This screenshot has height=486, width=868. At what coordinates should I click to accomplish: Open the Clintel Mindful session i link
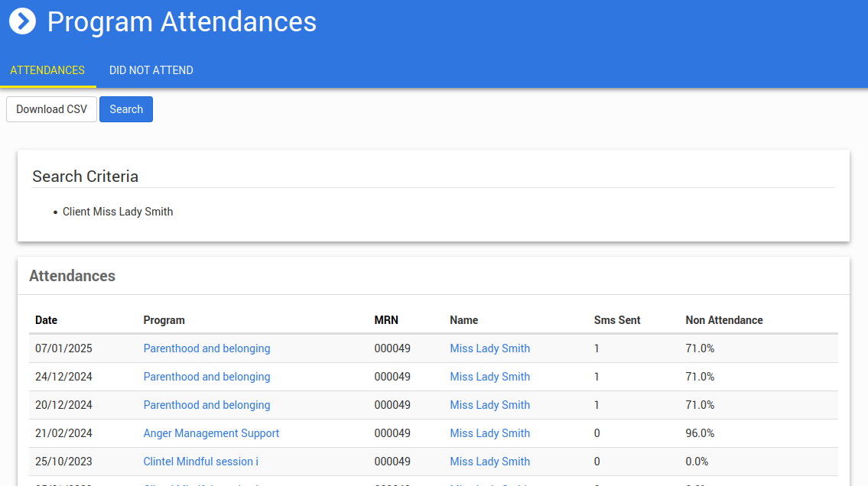(201, 462)
